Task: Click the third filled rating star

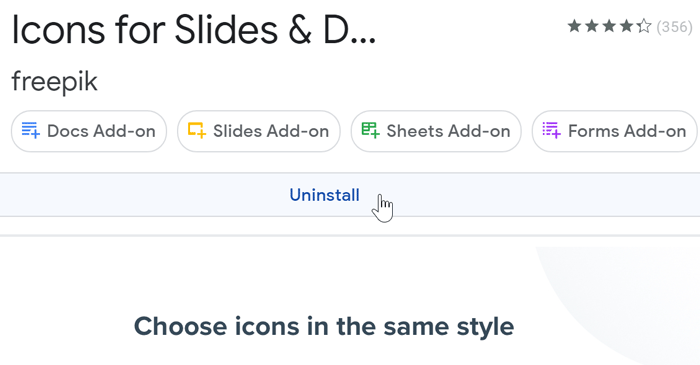Action: pos(609,26)
